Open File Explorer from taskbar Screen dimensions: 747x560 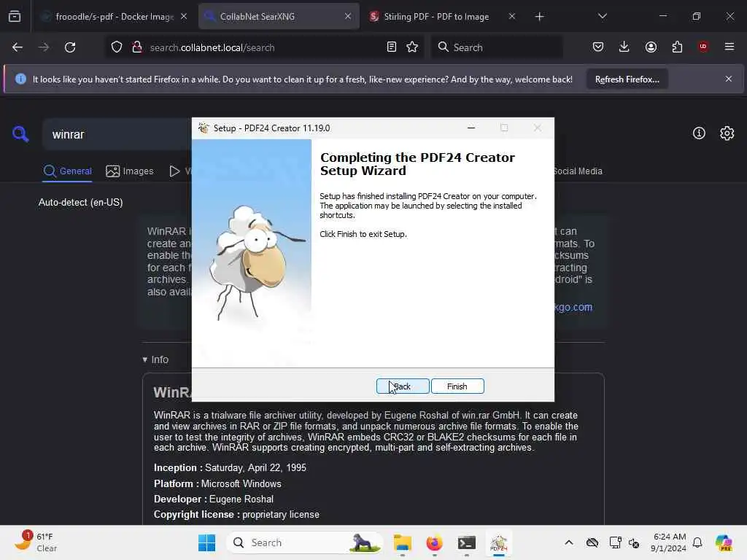click(403, 542)
